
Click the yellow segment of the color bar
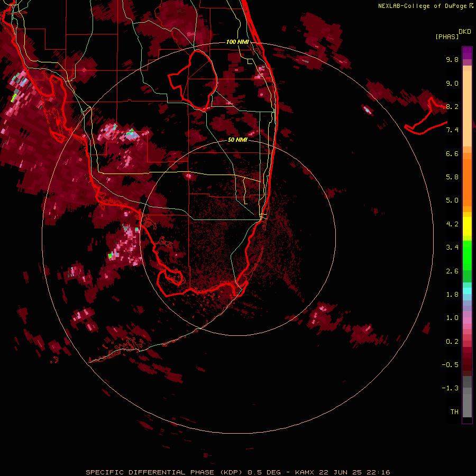tap(467, 226)
